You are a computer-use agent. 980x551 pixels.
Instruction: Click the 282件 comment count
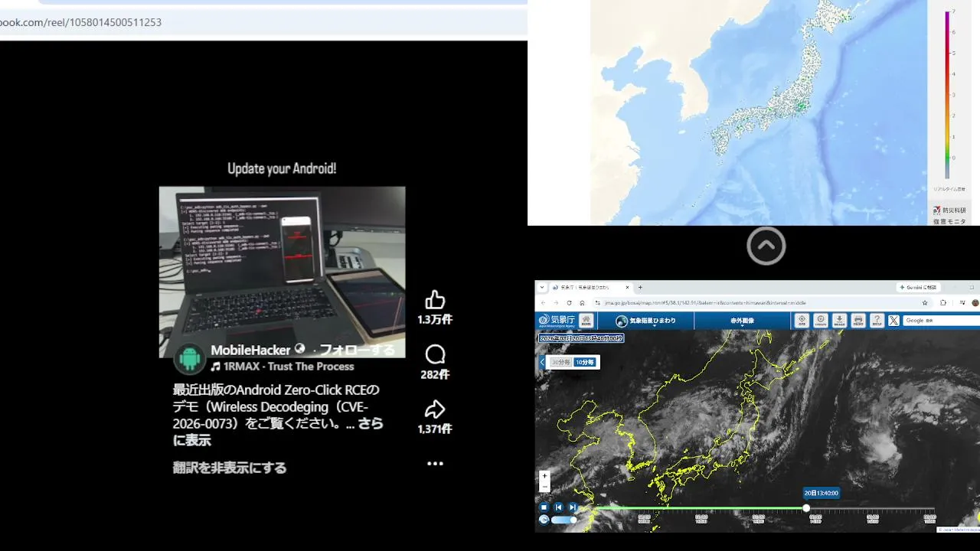click(x=435, y=375)
